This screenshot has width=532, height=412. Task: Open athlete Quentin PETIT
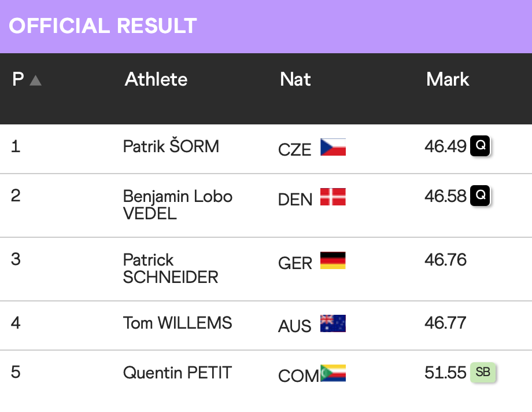click(x=178, y=373)
